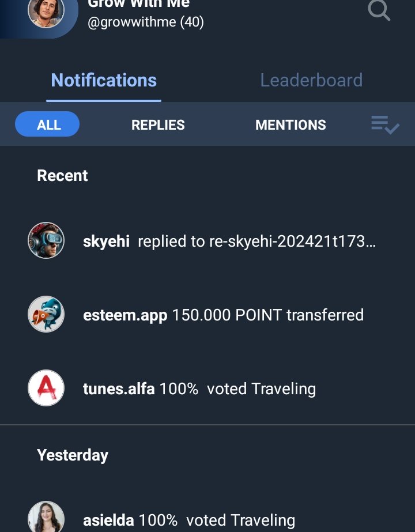Open the search magnifier icon
The height and width of the screenshot is (532, 415).
pyautogui.click(x=379, y=10)
